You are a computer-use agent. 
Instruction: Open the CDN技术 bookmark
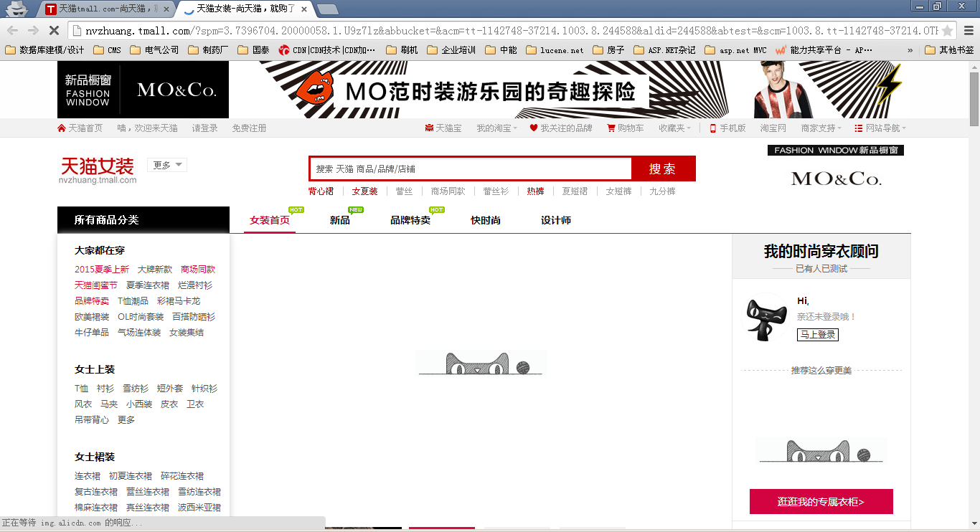[327, 50]
